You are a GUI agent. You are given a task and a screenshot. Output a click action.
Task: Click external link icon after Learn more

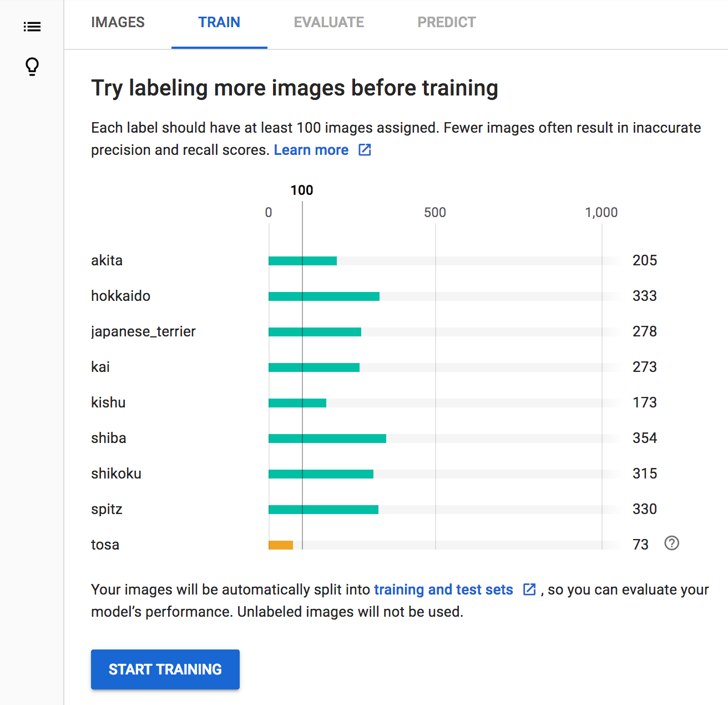(x=365, y=150)
